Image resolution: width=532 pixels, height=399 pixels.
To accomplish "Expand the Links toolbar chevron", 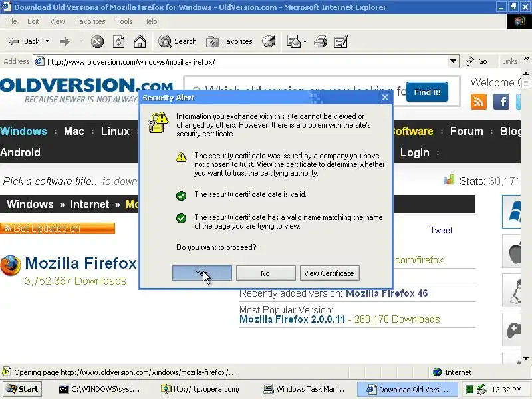I will 526,59.
